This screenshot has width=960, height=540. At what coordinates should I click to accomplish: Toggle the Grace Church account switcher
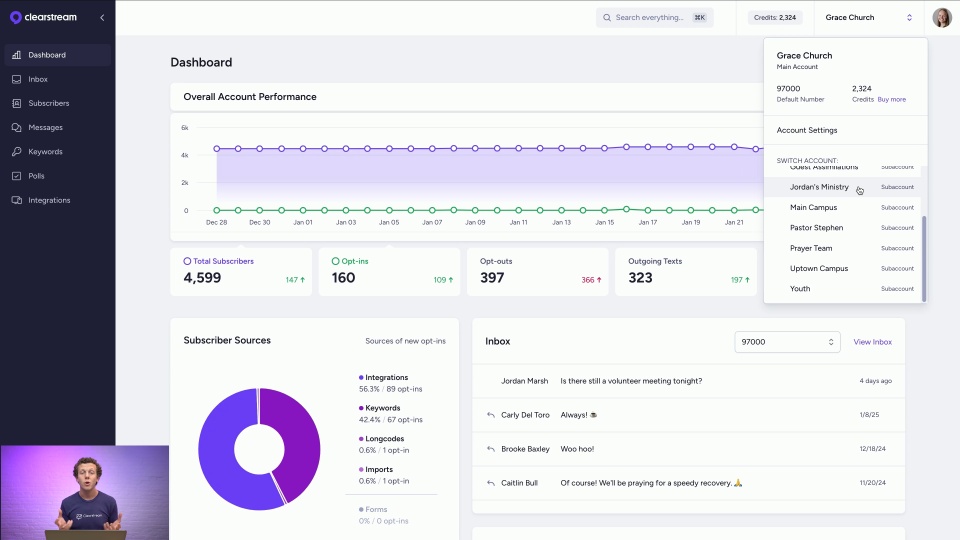coord(868,17)
